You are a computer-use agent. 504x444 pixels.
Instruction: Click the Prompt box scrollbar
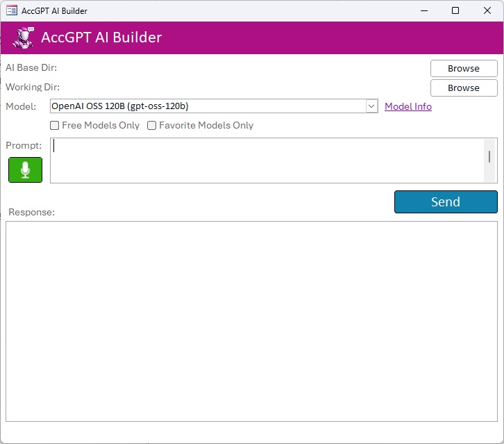(489, 161)
